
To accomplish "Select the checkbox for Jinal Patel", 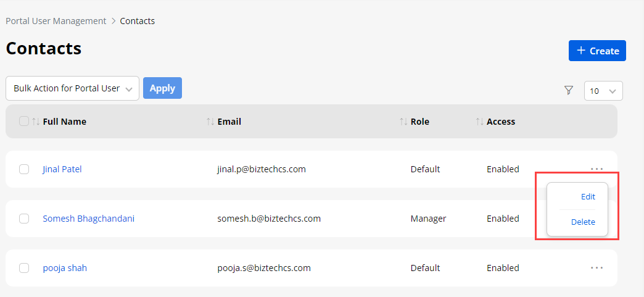I will pyautogui.click(x=24, y=169).
